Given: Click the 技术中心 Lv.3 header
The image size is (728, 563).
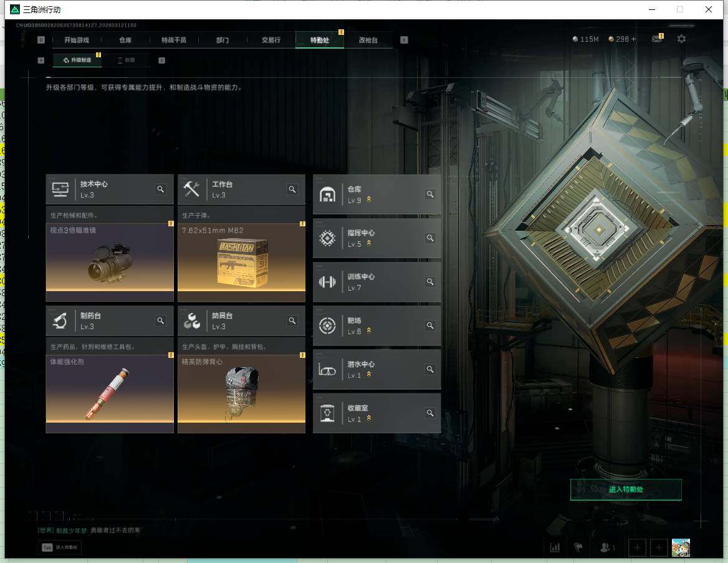Looking at the screenshot, I should coord(110,189).
